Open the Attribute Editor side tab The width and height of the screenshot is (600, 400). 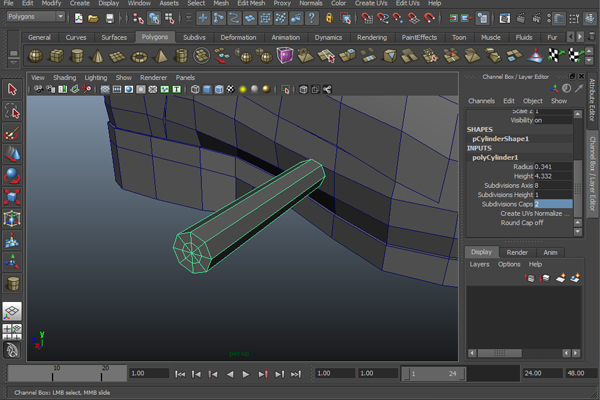(592, 100)
